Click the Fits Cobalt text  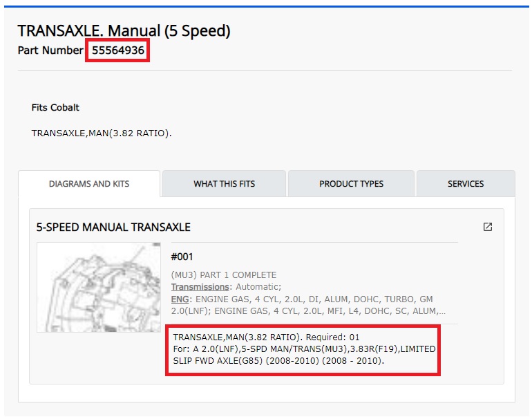[55, 108]
